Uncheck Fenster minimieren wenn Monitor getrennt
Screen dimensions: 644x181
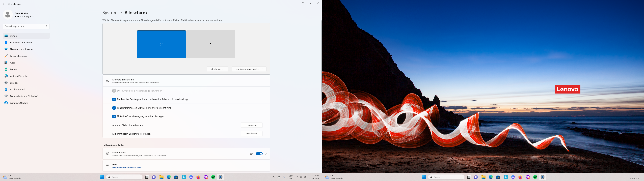click(x=114, y=108)
